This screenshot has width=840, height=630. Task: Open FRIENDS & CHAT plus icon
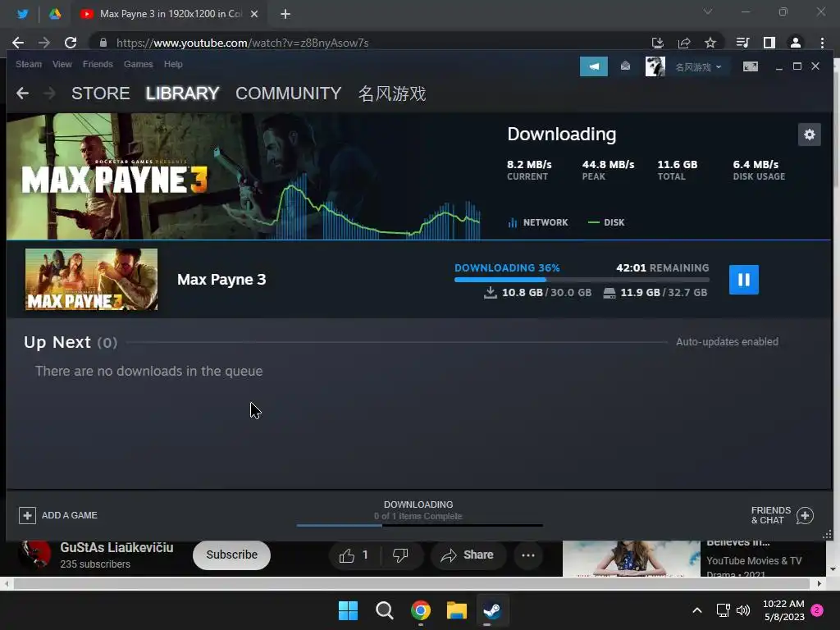(x=806, y=515)
